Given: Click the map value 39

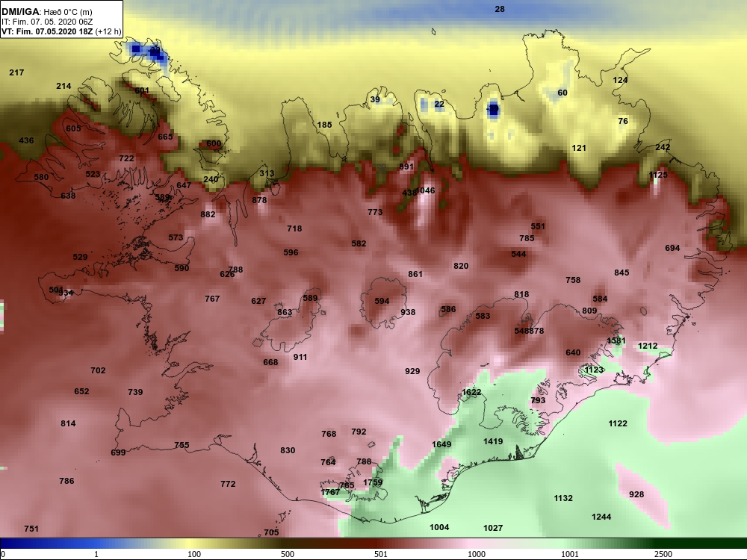Looking at the screenshot, I should pyautogui.click(x=376, y=99).
